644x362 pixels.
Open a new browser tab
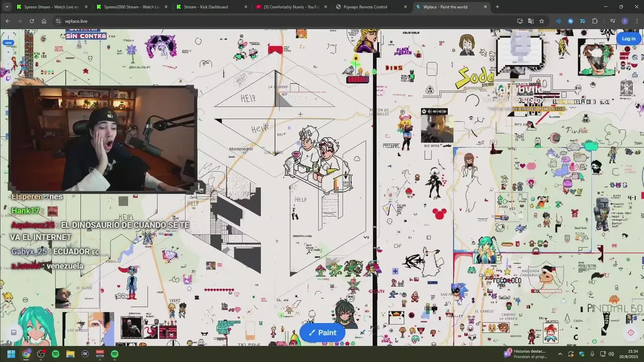[497, 7]
